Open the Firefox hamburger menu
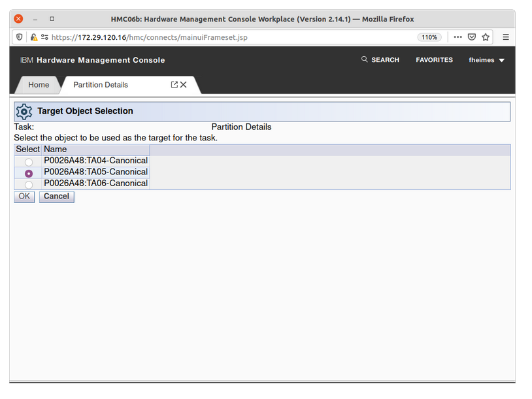This screenshot has width=532, height=399. pyautogui.click(x=506, y=37)
